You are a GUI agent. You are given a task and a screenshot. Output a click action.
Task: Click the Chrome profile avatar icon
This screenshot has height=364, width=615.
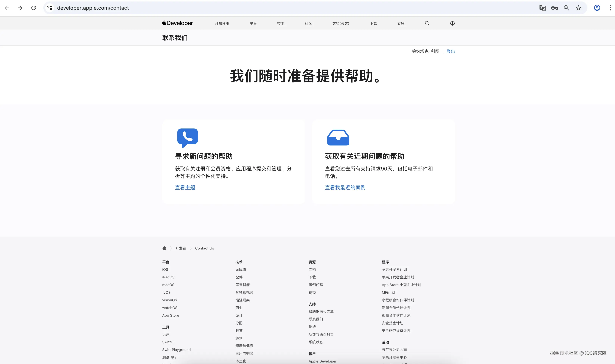click(597, 8)
